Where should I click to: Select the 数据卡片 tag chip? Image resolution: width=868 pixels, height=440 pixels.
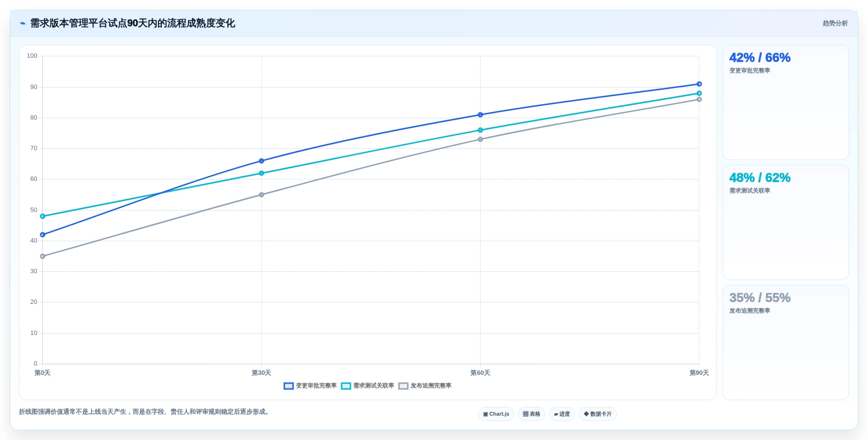pos(598,414)
